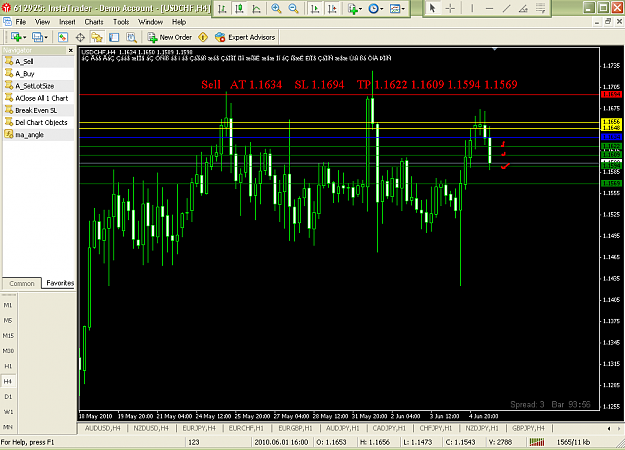This screenshot has height=450, width=625.
Task: Switch to CADJPY,H1 chart tab
Action: (389, 428)
